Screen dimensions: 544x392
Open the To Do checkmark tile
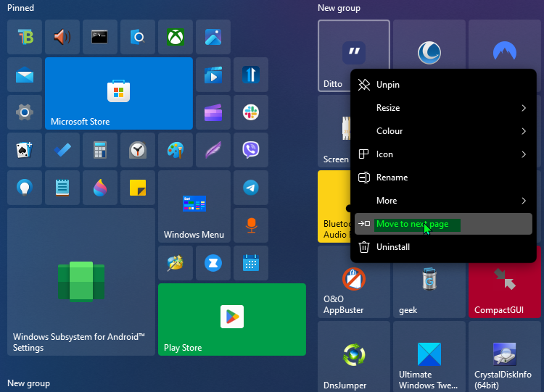(x=62, y=150)
